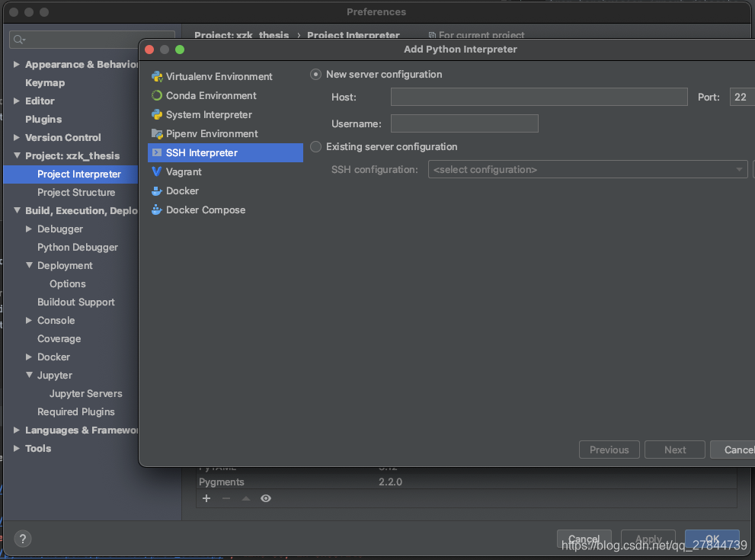The height and width of the screenshot is (560, 755).
Task: Click the search magnifier in Preferences
Action: 19,40
